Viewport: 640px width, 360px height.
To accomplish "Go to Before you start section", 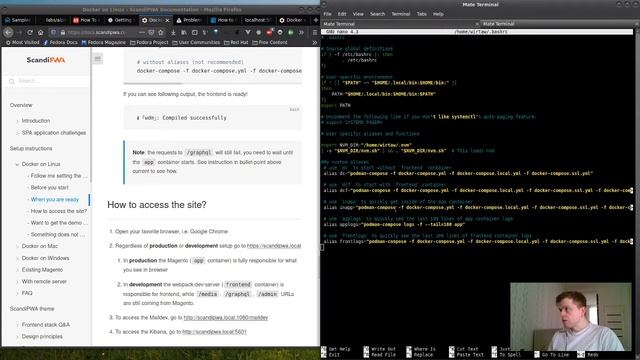I will point(50,188).
